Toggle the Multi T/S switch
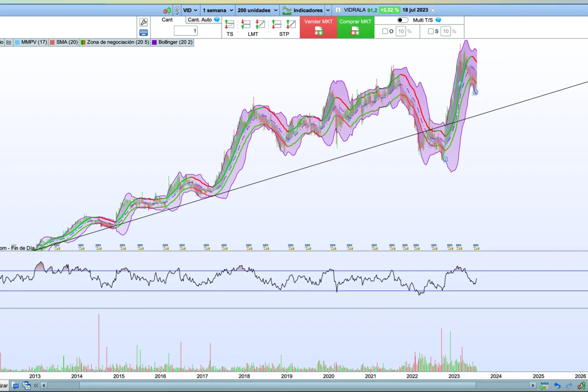Image resolution: width=588 pixels, height=392 pixels. [x=402, y=20]
